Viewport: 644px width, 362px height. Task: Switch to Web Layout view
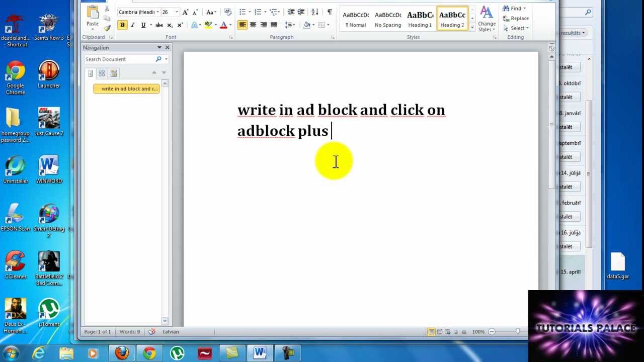[448, 332]
